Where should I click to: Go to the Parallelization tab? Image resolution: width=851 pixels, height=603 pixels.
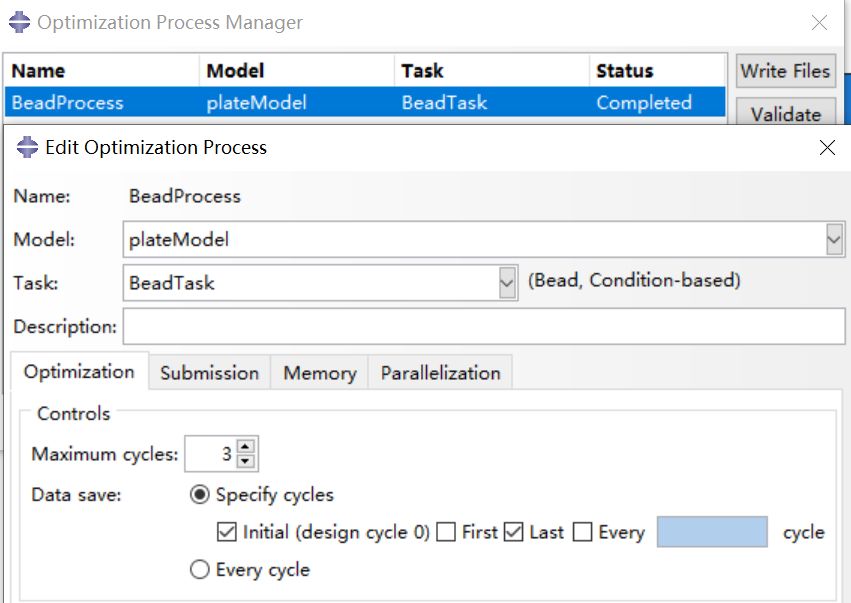point(440,373)
